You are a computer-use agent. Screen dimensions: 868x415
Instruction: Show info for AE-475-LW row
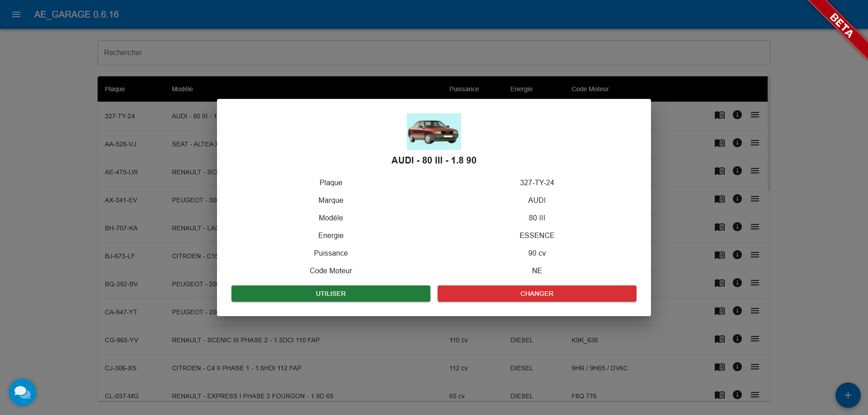coord(737,171)
